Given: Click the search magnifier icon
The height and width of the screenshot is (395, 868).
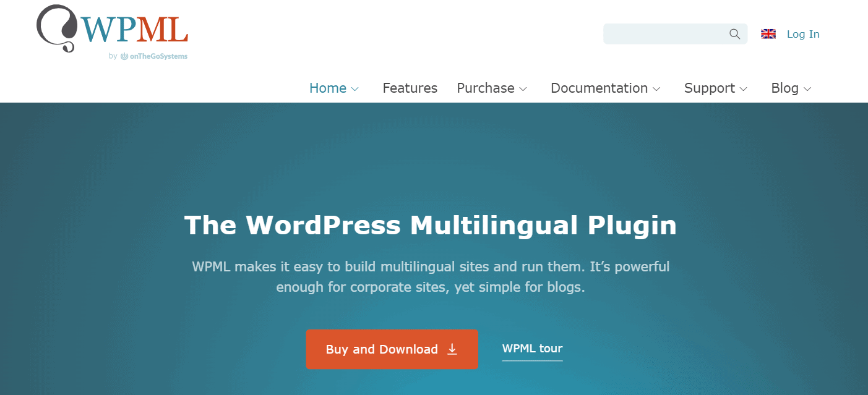Looking at the screenshot, I should (734, 34).
